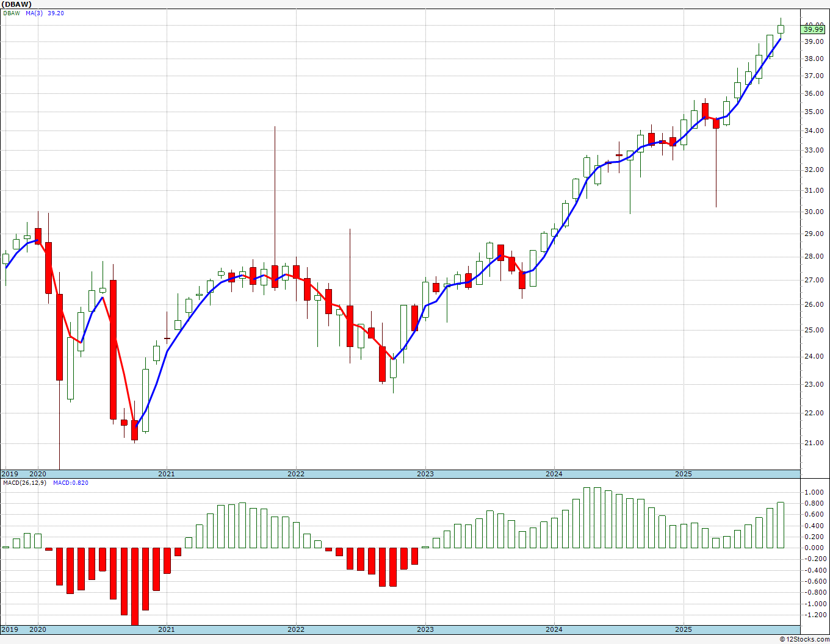Click the 31.00 price axis label
Viewport: 830px width, 644px height.
pos(814,190)
